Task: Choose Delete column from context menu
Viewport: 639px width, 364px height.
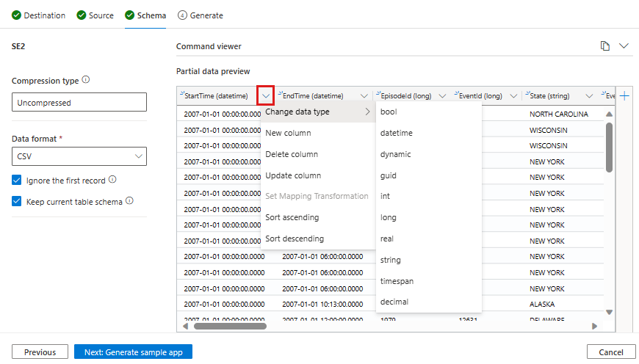Action: click(x=292, y=154)
